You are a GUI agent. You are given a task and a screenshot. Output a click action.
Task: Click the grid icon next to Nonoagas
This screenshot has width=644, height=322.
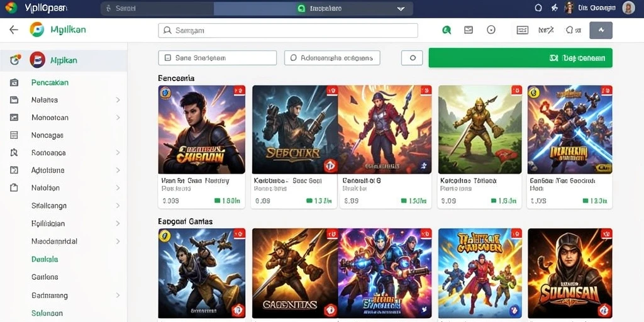tap(14, 135)
